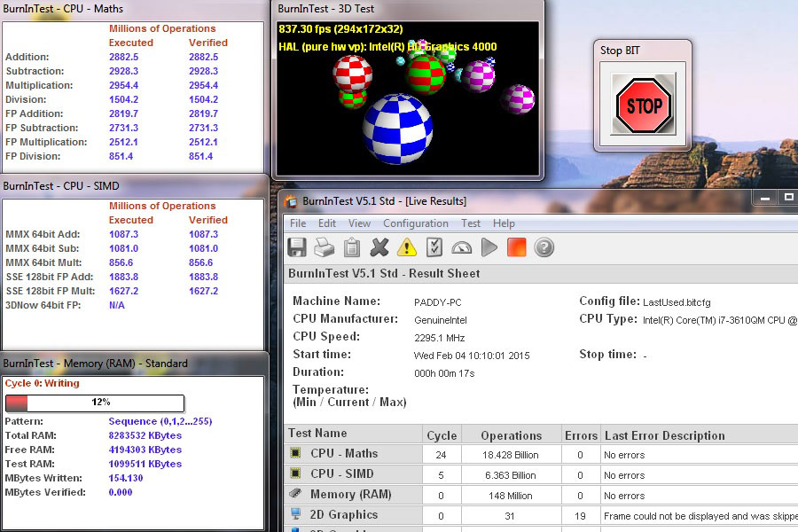Click the big red STOP sign button

point(644,105)
